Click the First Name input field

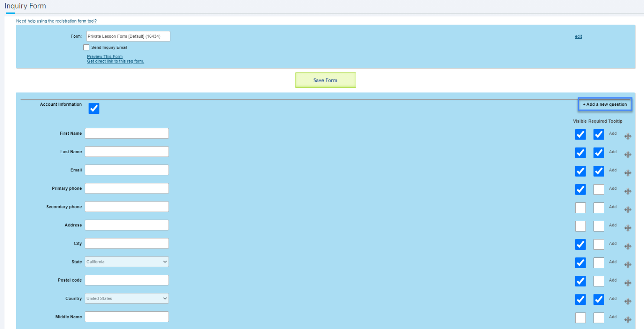pos(127,134)
